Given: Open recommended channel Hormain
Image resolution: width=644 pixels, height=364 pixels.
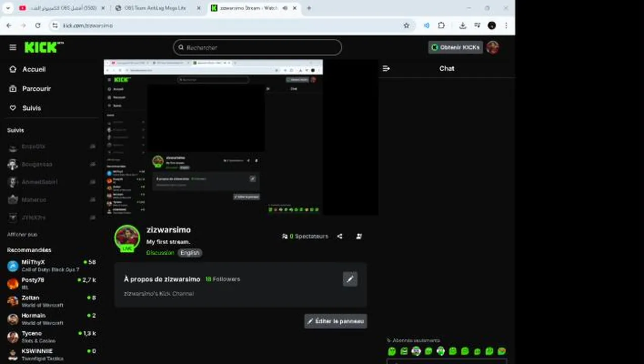Looking at the screenshot, I should click(51, 318).
